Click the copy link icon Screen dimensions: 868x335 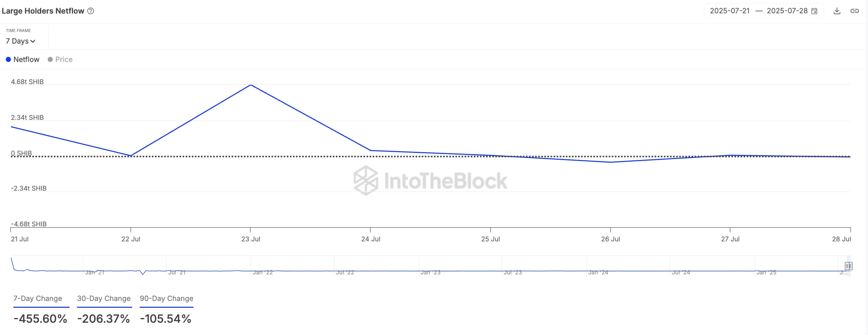(x=854, y=11)
